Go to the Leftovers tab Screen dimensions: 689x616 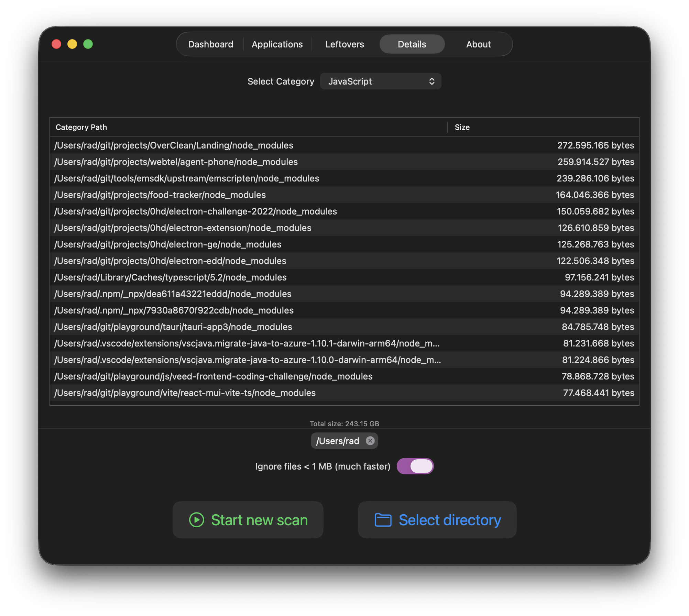pyautogui.click(x=344, y=44)
